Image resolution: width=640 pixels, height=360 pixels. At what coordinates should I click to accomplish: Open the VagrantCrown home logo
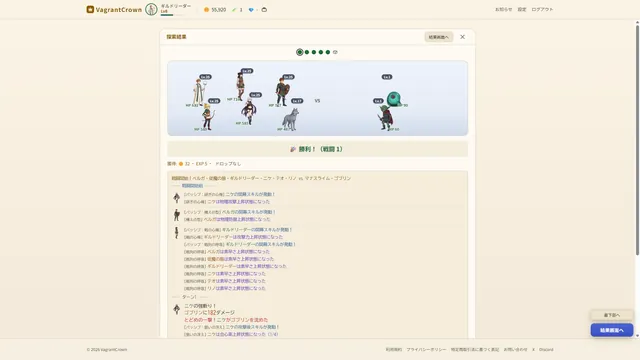pos(114,9)
